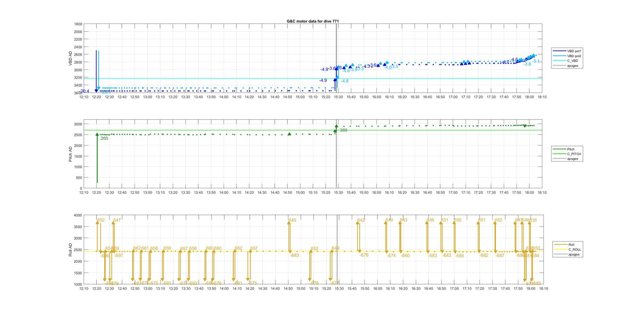The image size is (644, 319).
Task: Click the "-660" roll label
Action: pyautogui.click(x=405, y=255)
